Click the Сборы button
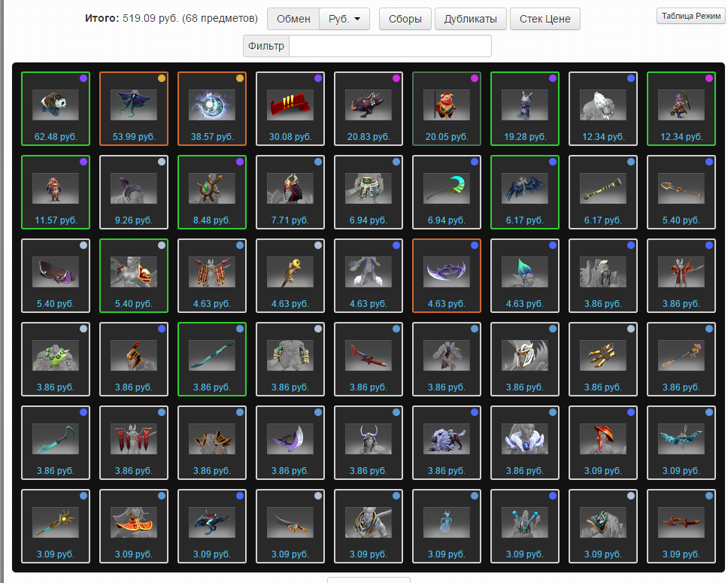Screen dimensions: 728x583 pos(405,19)
